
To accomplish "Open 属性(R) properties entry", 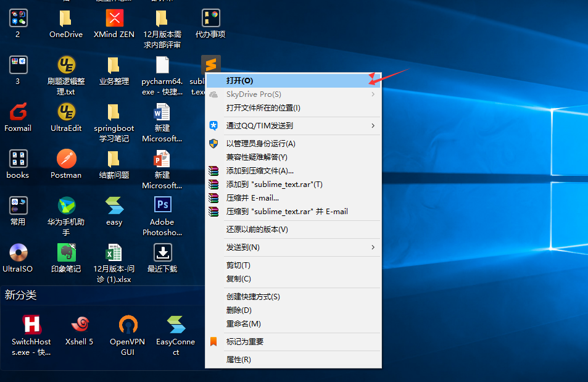I will (293, 360).
